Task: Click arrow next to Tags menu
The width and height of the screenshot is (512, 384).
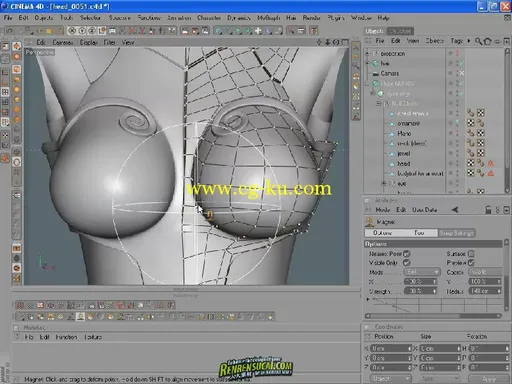Action: 469,41
